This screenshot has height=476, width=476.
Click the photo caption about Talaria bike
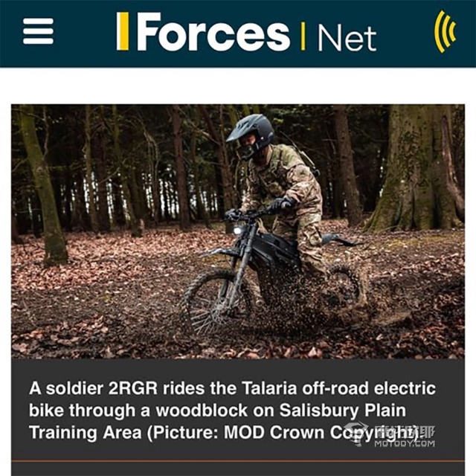232,410
